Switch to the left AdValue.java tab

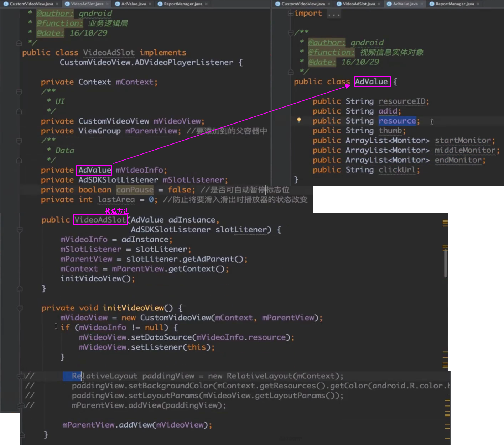click(x=133, y=4)
